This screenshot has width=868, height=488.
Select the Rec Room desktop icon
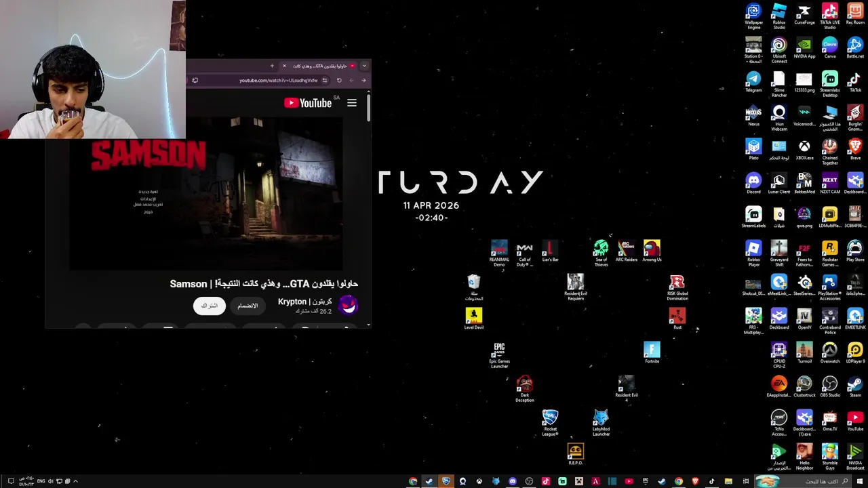855,15
